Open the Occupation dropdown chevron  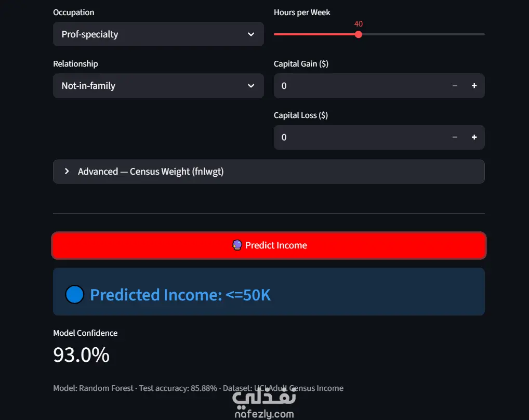point(251,34)
